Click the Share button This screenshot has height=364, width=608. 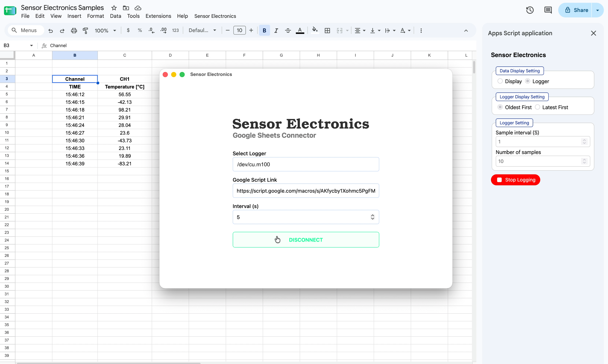pyautogui.click(x=575, y=10)
